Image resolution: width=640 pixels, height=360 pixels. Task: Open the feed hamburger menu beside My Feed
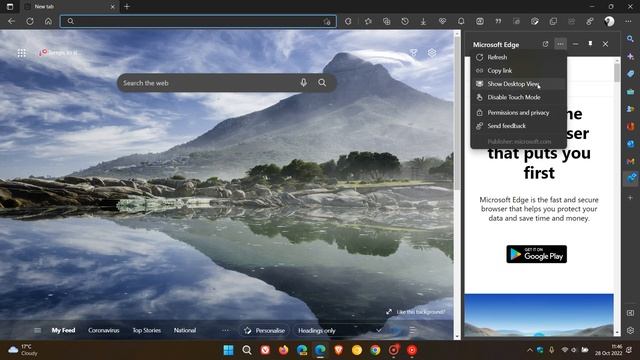(x=38, y=330)
